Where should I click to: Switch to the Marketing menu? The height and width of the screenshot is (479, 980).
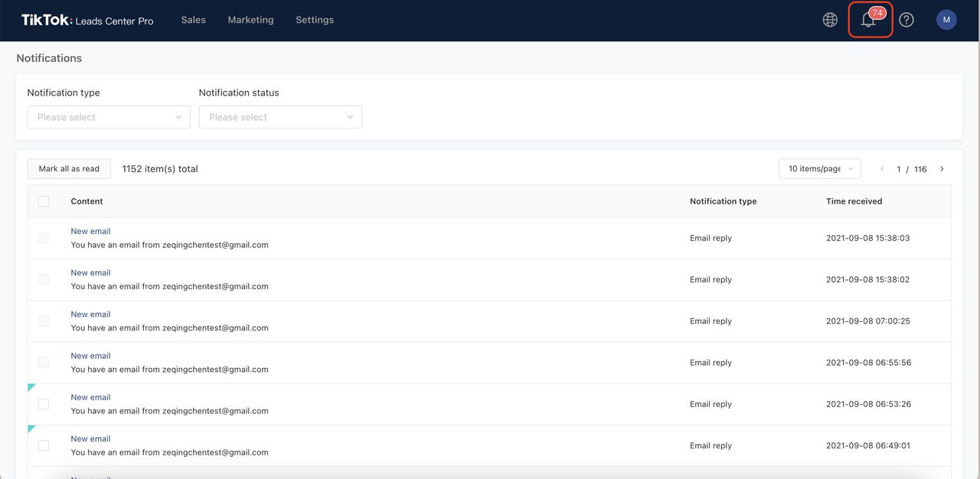250,19
